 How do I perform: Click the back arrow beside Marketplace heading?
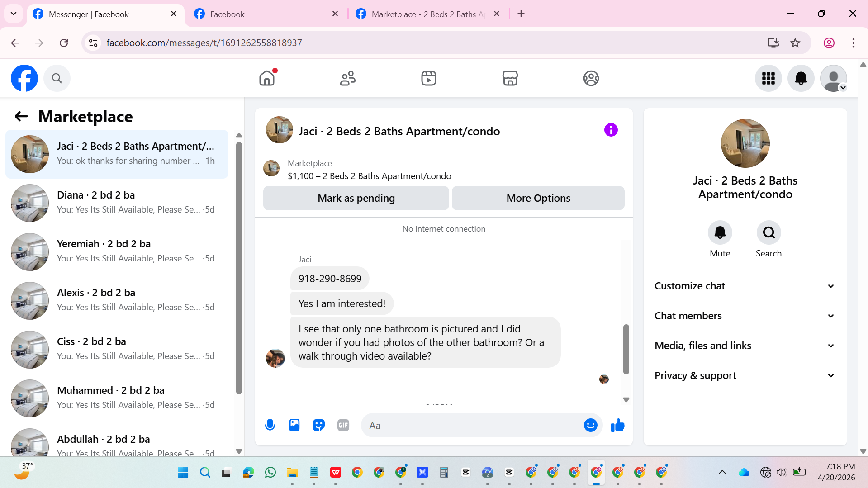tap(21, 117)
